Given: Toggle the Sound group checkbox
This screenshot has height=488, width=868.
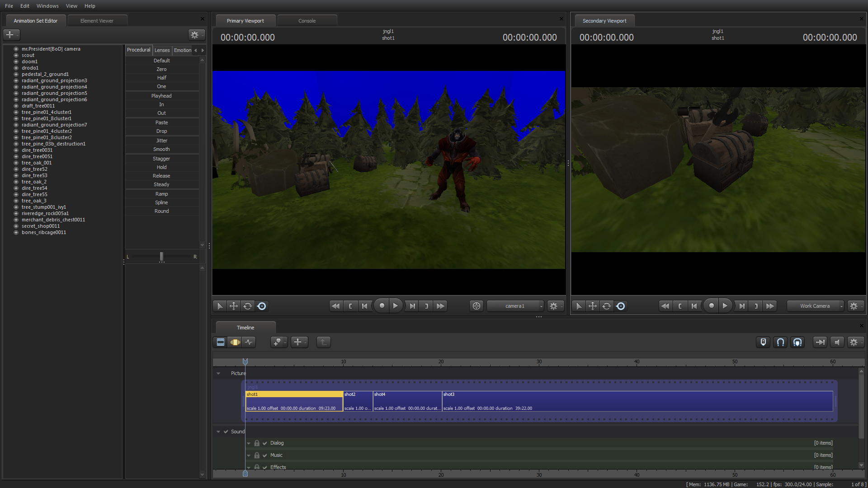Looking at the screenshot, I should point(226,432).
